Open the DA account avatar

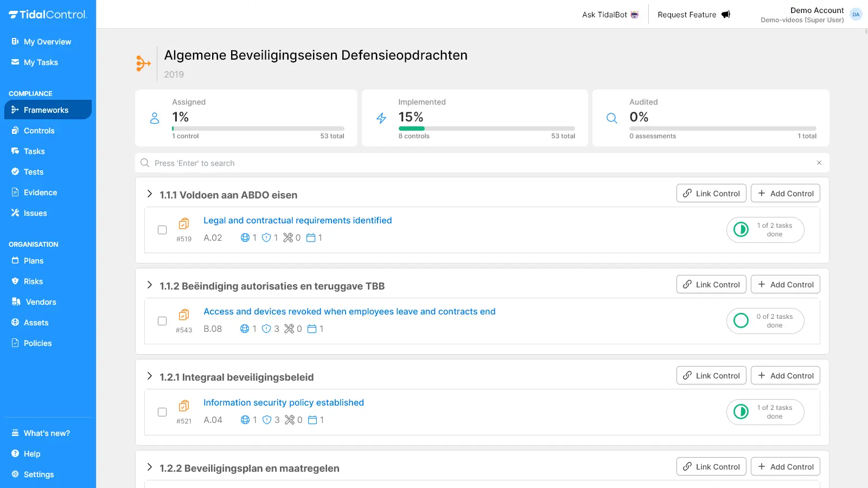[856, 15]
